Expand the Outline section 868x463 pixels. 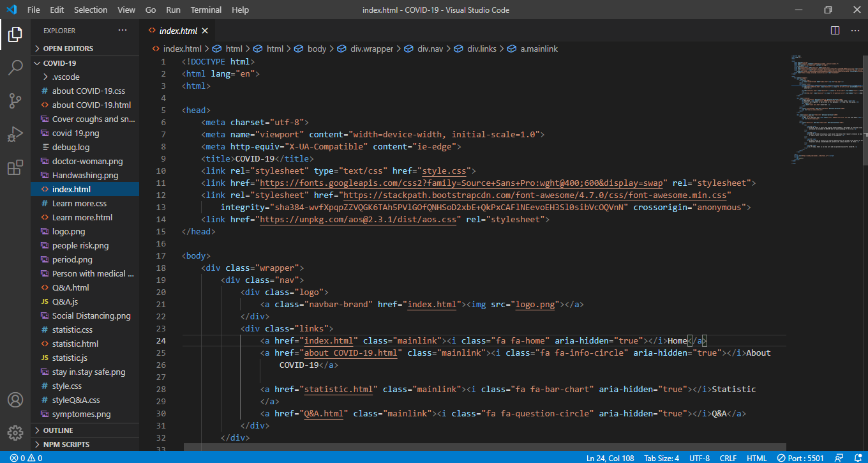(85, 430)
